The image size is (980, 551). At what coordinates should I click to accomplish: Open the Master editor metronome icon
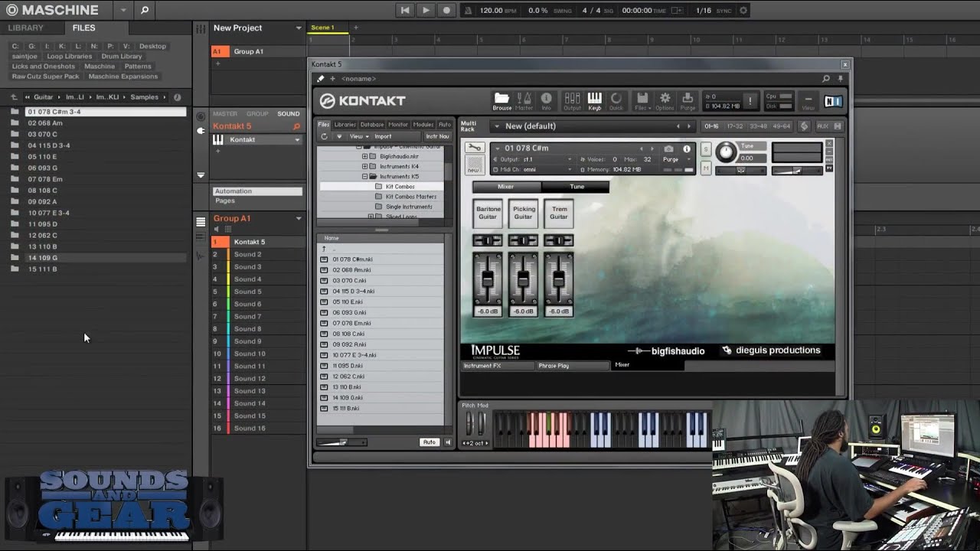pos(524,100)
